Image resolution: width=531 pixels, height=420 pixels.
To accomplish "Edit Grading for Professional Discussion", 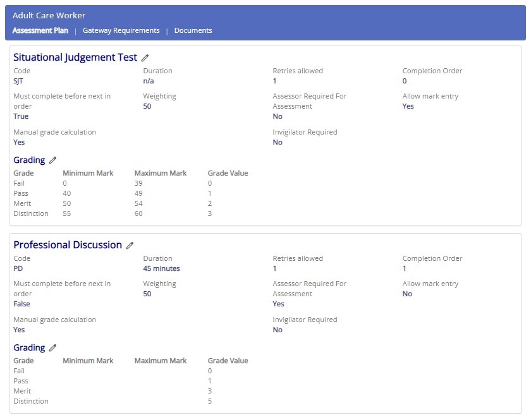I will pyautogui.click(x=52, y=348).
